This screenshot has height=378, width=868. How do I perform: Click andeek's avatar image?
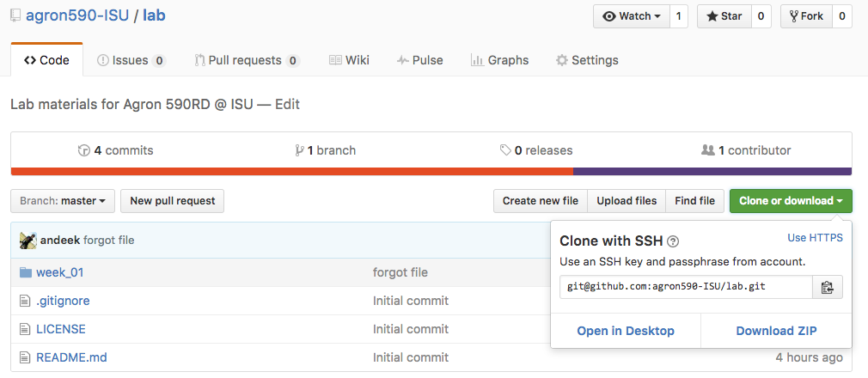(28, 241)
